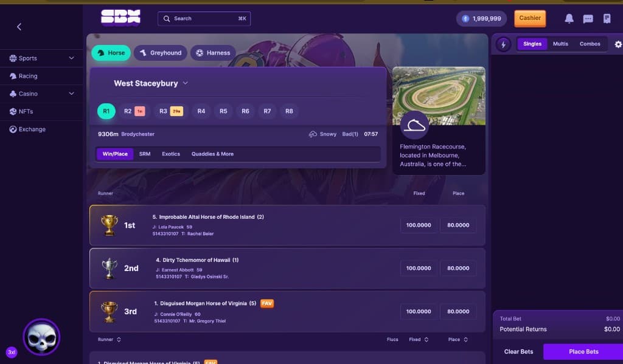623x364 pixels.
Task: Open the bet slip receipt icon
Action: pos(607,19)
